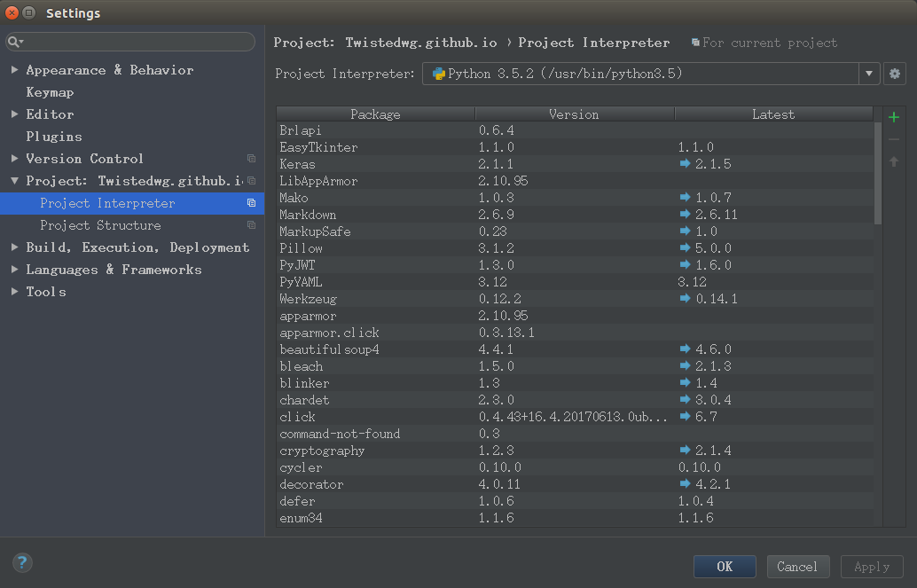Select the Keras package row
Image resolution: width=917 pixels, height=588 pixels.
tap(575, 164)
